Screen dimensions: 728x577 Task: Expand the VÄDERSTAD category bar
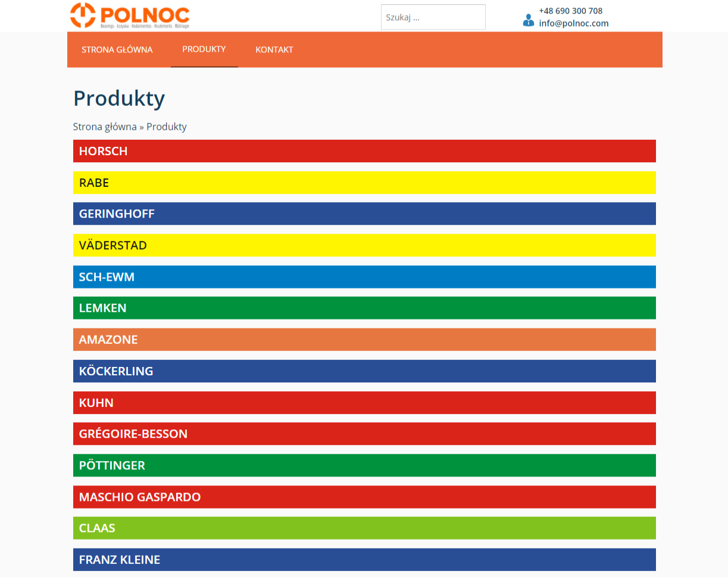(x=364, y=245)
